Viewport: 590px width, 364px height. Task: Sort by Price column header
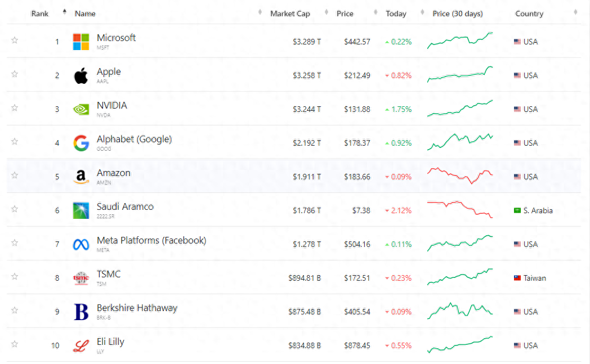click(x=345, y=14)
